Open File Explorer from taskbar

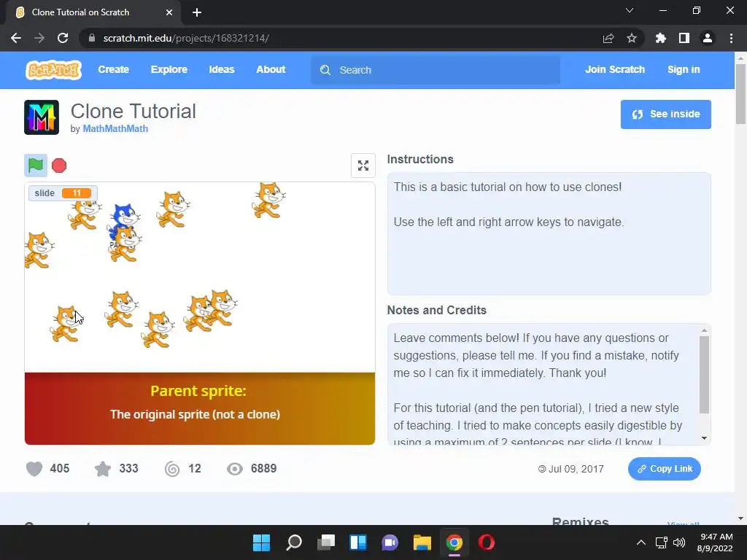[422, 542]
